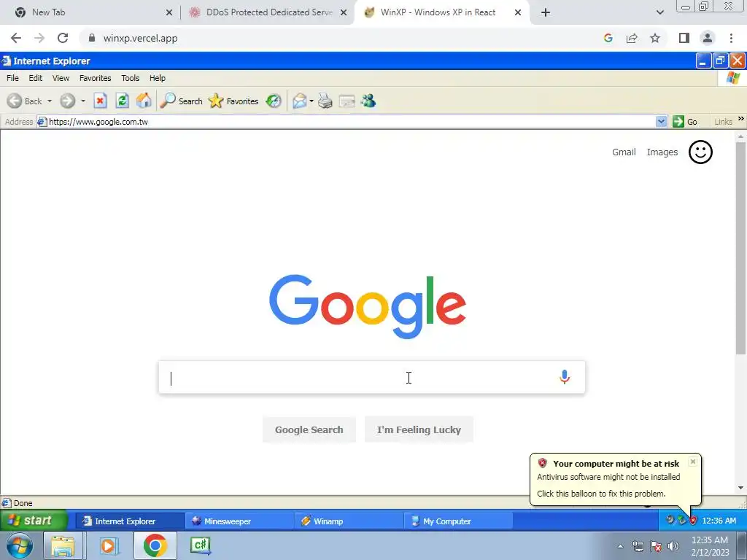
Task: Switch to Winamp in XP taskbar
Action: [x=349, y=521]
